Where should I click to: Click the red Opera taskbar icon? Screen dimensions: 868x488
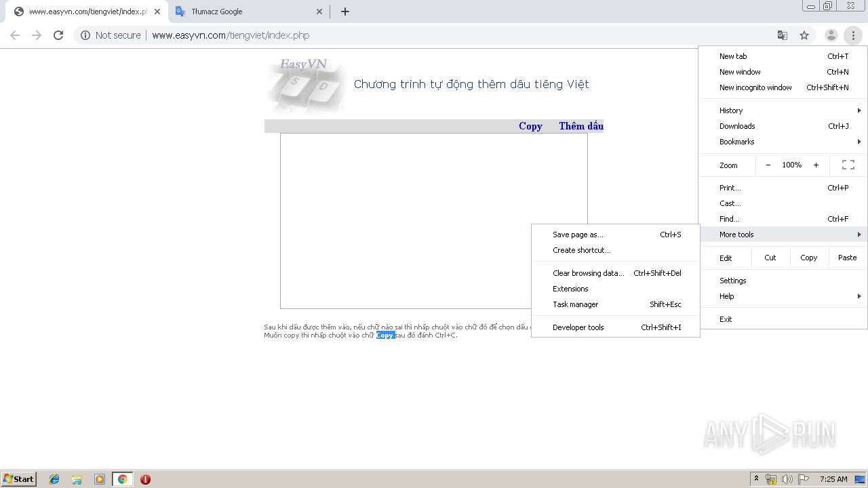click(145, 479)
